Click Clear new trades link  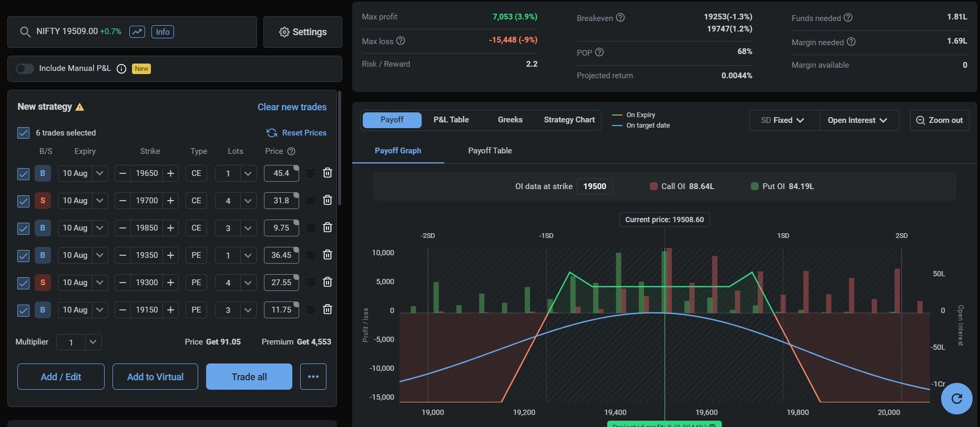click(292, 107)
